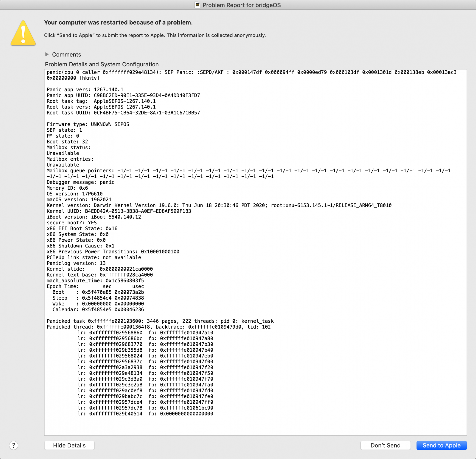The height and width of the screenshot is (459, 476).
Task: Click the 'macOS version: 19G2021' line
Action: click(79, 200)
